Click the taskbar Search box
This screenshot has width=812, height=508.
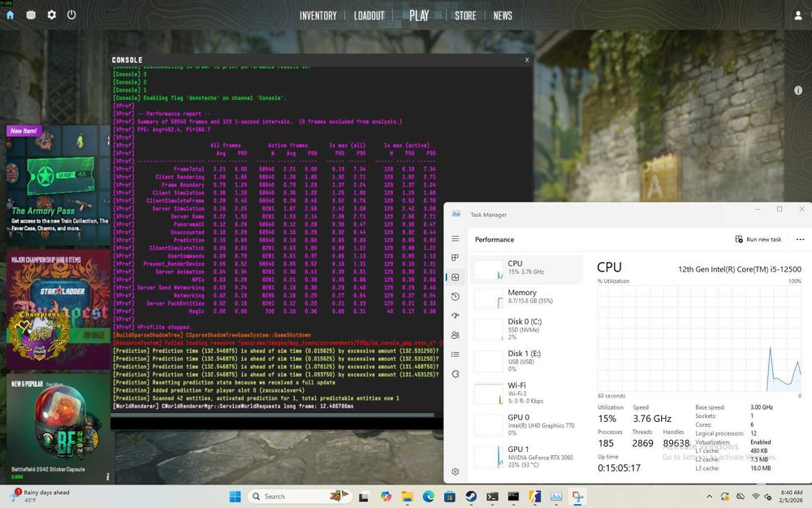point(300,497)
